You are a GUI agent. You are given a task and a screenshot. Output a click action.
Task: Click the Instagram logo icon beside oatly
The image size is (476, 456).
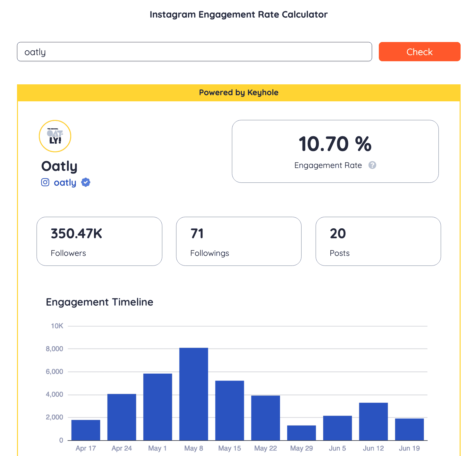45,182
